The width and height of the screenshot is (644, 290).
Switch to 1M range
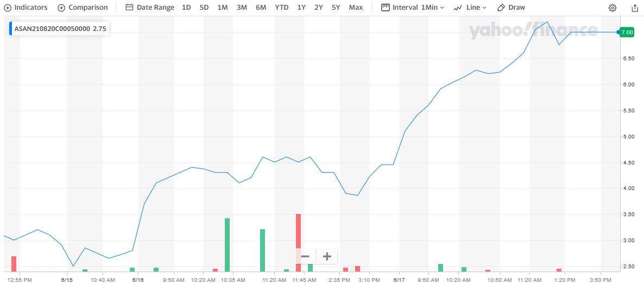tap(223, 8)
